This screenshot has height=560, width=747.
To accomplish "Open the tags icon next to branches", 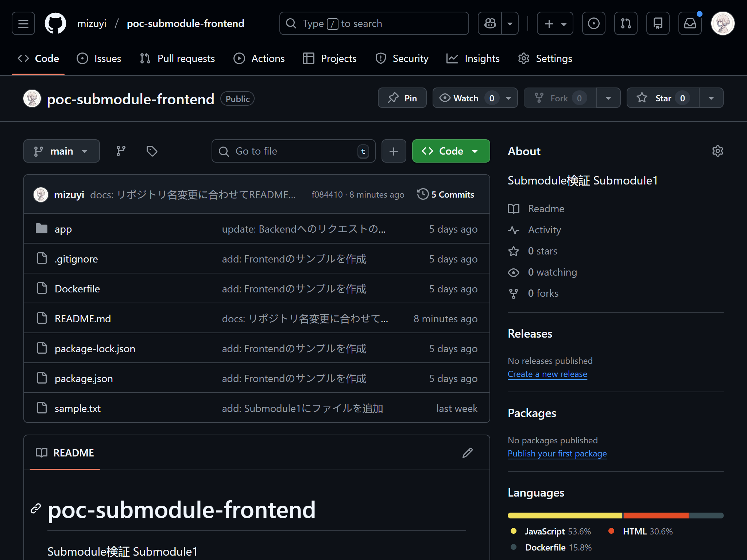I will (152, 151).
